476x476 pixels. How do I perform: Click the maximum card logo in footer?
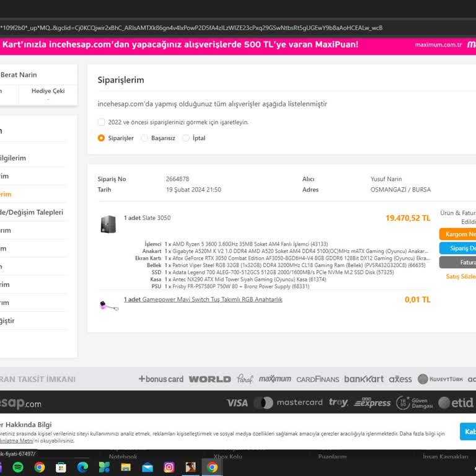(275, 379)
